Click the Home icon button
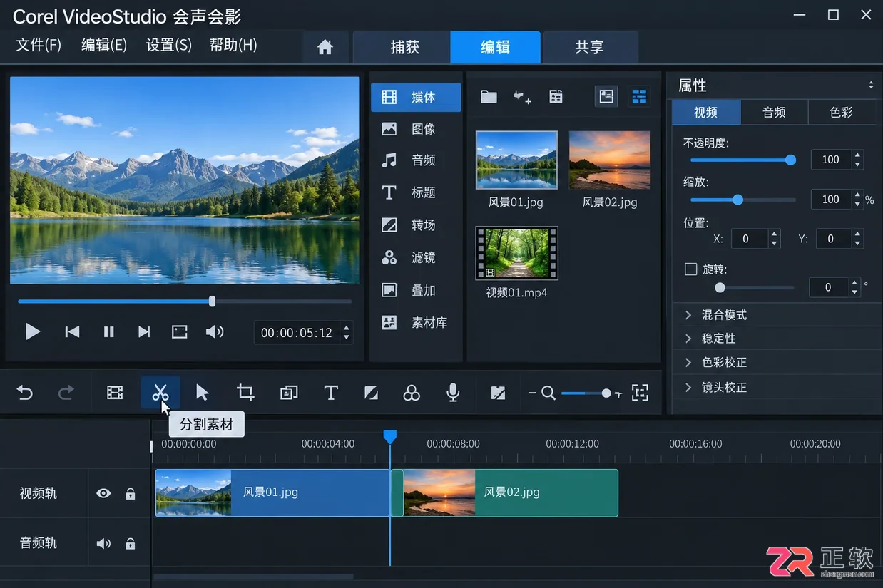The image size is (883, 588). click(325, 47)
